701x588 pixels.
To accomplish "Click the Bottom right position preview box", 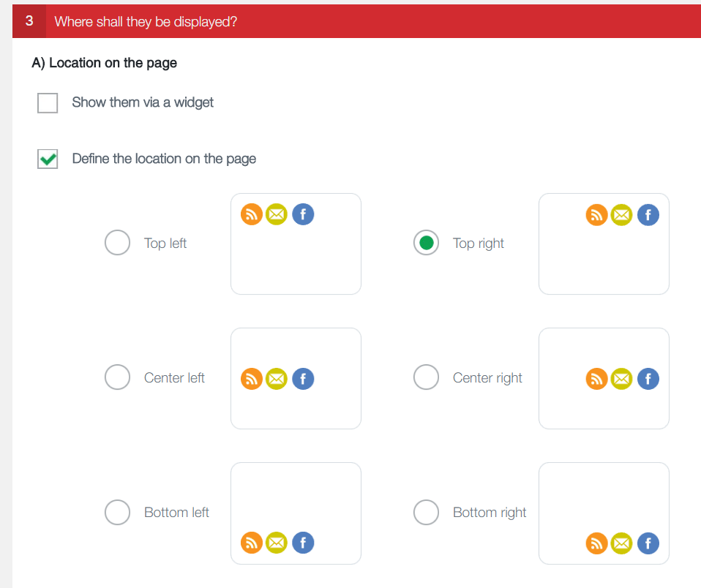I will coord(604,505).
